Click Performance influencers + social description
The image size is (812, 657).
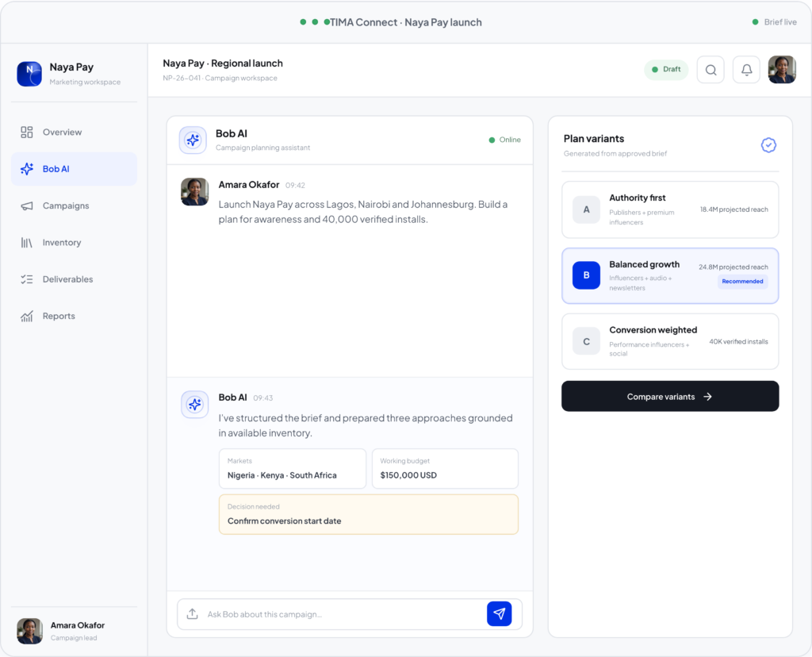[x=649, y=349]
